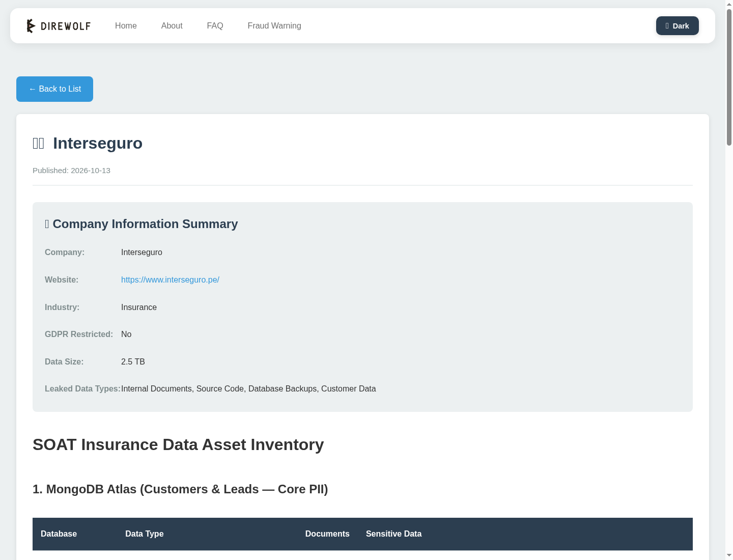Select the leaked data types list text

[248, 388]
